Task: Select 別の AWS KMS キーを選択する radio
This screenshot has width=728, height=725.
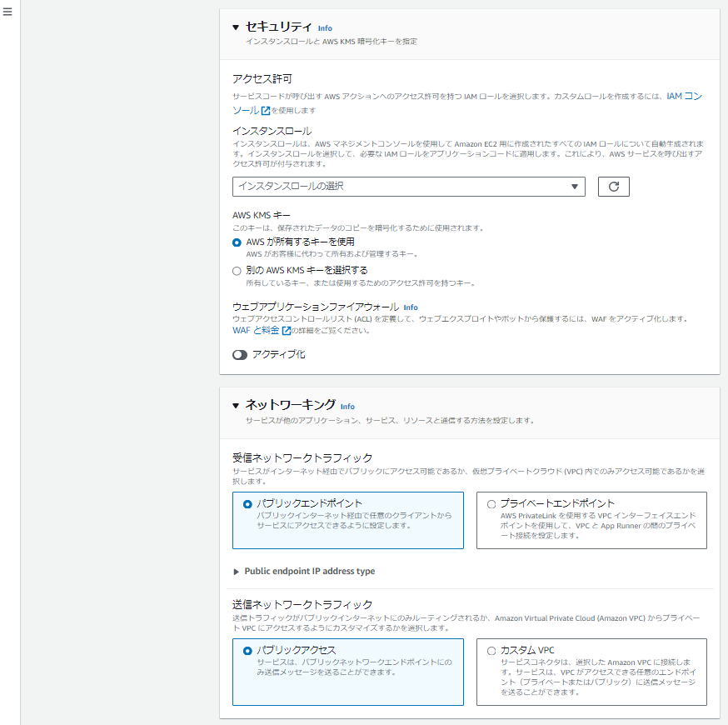Action: (237, 271)
